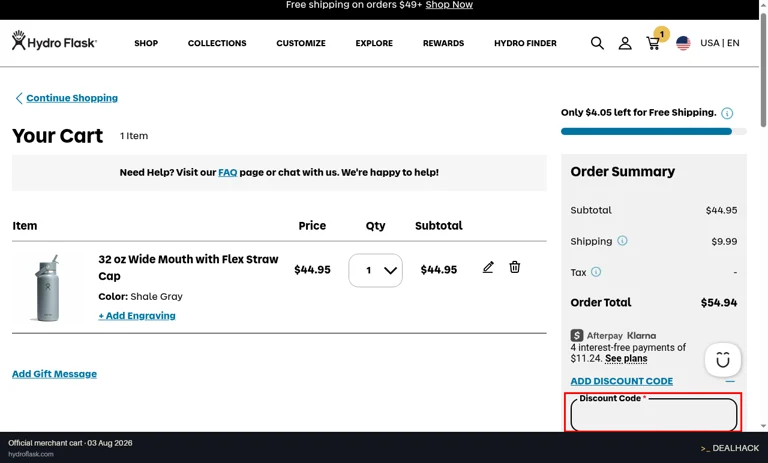Open the quantity dropdown
The height and width of the screenshot is (463, 768).
point(375,270)
